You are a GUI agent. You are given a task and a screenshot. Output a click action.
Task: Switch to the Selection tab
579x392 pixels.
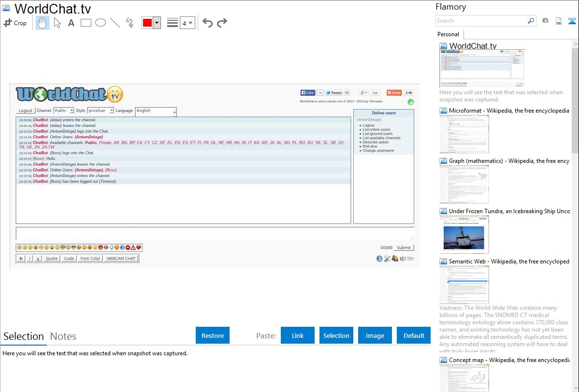(x=24, y=336)
